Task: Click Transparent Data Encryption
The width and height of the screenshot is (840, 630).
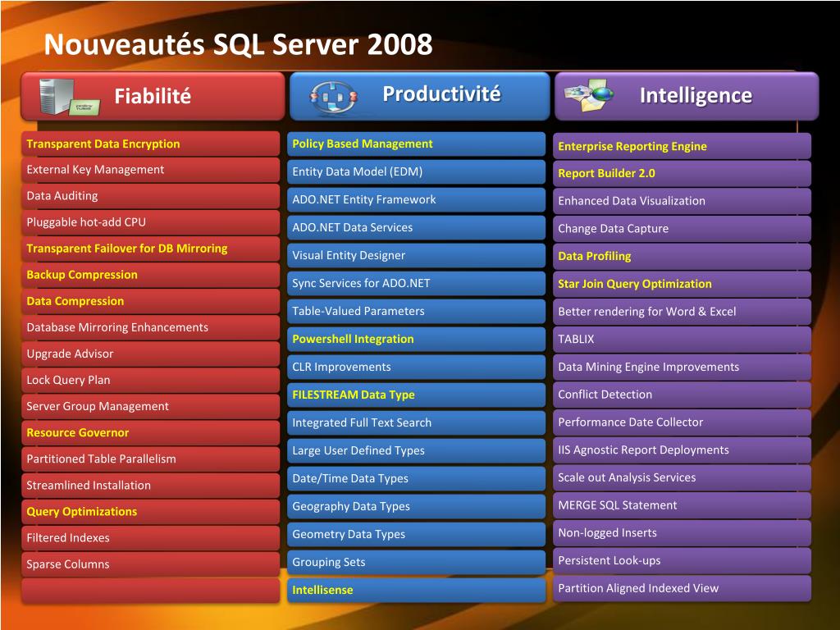Action: [151, 144]
